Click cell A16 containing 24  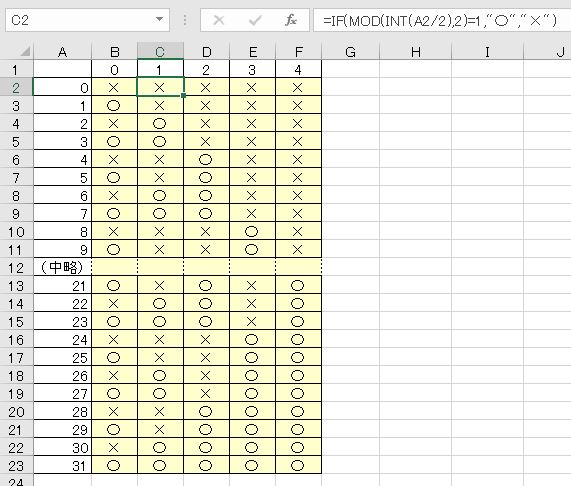(x=62, y=340)
